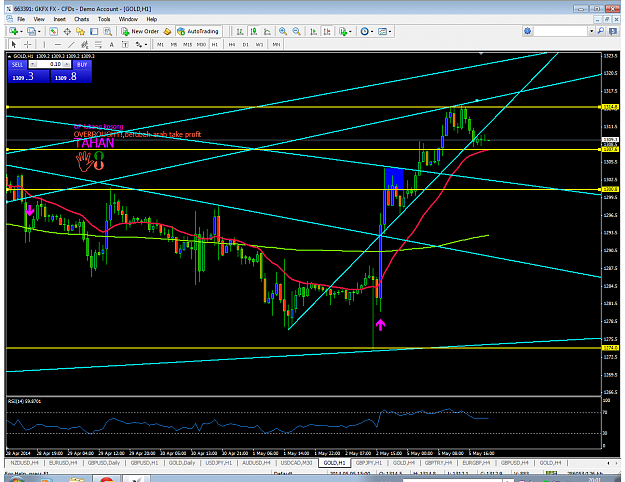
Task: Open the Window menu
Action: [128, 19]
